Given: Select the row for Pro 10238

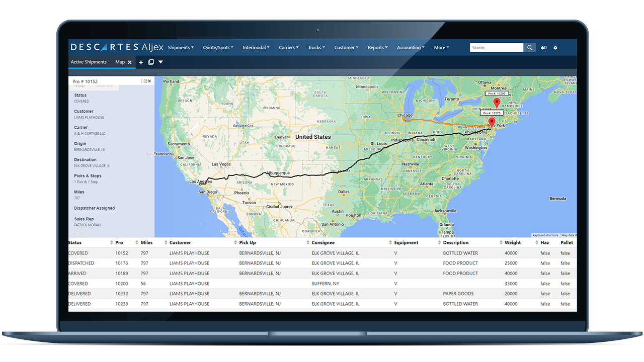Looking at the screenshot, I should tap(323, 304).
